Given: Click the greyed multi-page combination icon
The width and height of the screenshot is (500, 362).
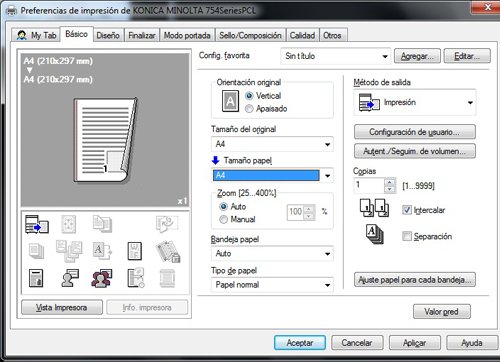Looking at the screenshot, I should pos(69,251).
